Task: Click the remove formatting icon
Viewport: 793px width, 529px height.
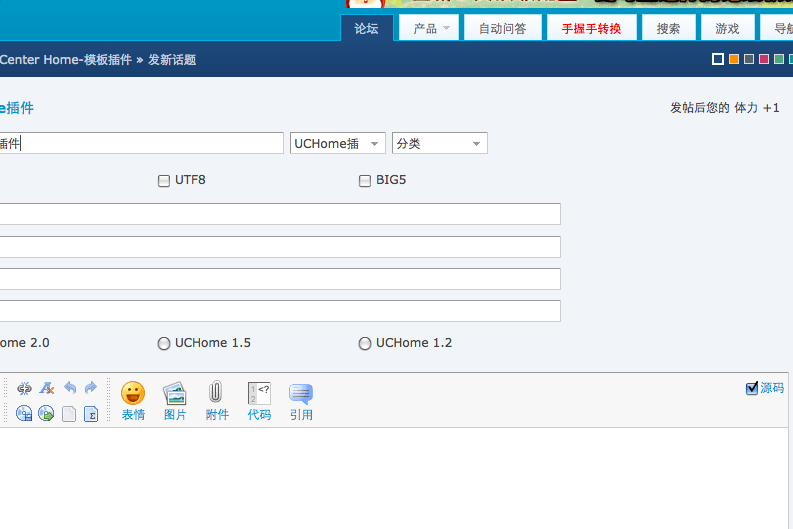Action: pyautogui.click(x=47, y=388)
